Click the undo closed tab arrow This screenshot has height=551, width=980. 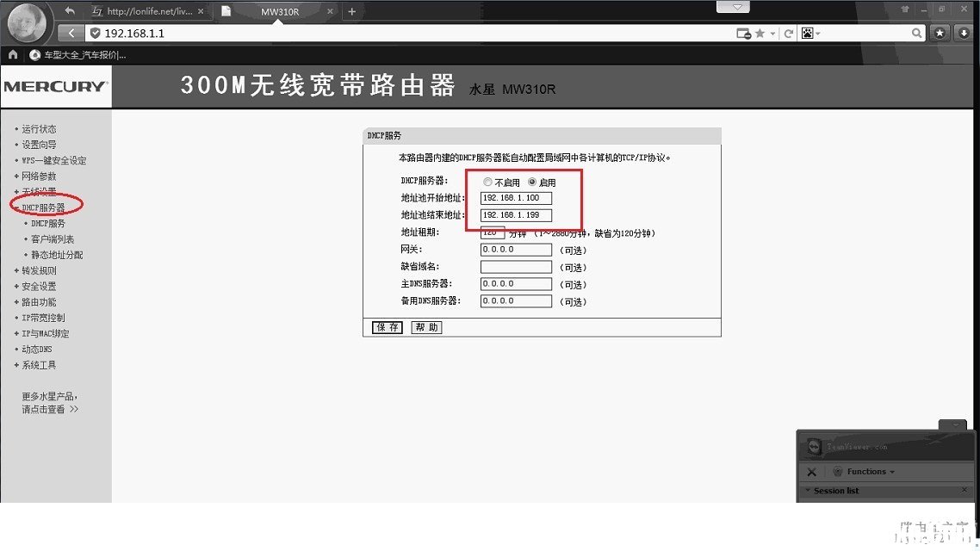70,10
